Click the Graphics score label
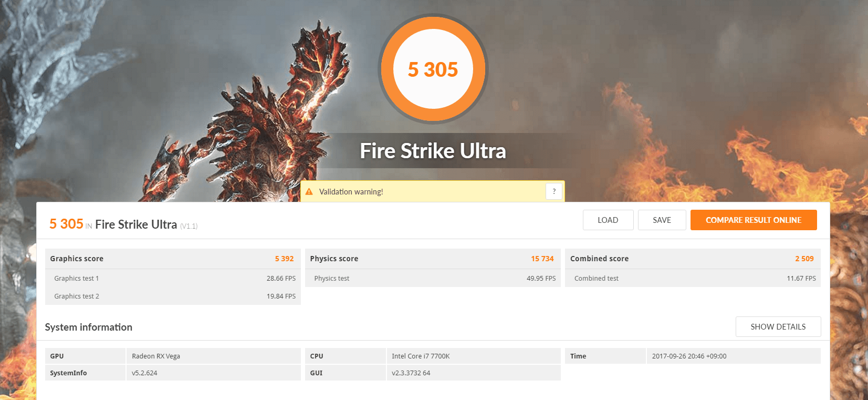 pyautogui.click(x=77, y=259)
